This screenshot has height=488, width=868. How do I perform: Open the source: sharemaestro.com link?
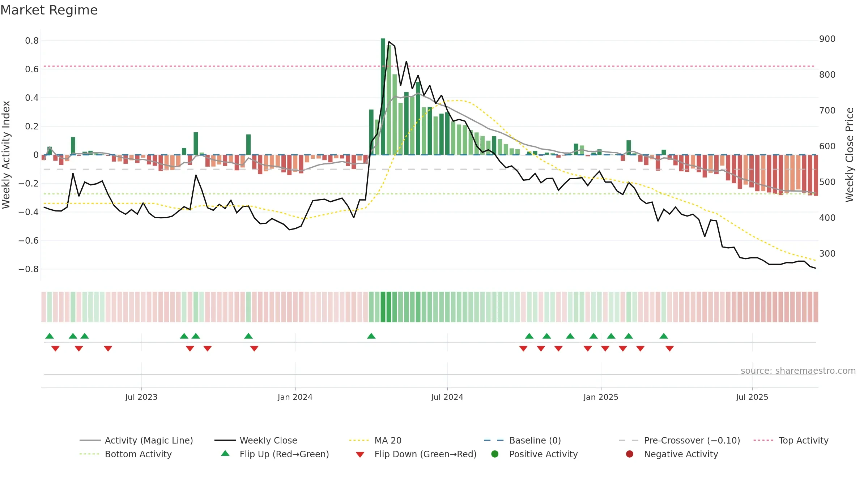coord(798,371)
